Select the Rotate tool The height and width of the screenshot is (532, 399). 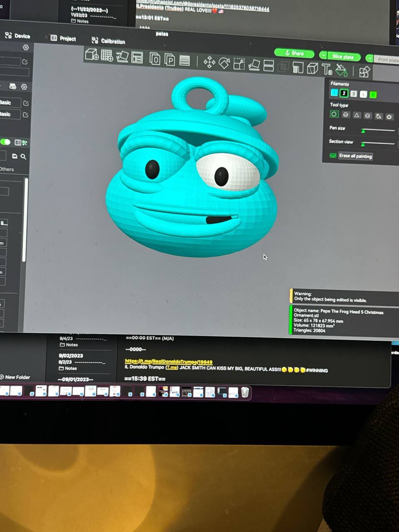224,63
